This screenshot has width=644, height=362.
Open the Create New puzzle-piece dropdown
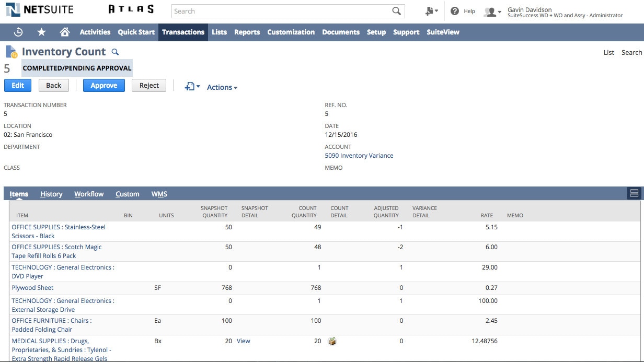432,11
